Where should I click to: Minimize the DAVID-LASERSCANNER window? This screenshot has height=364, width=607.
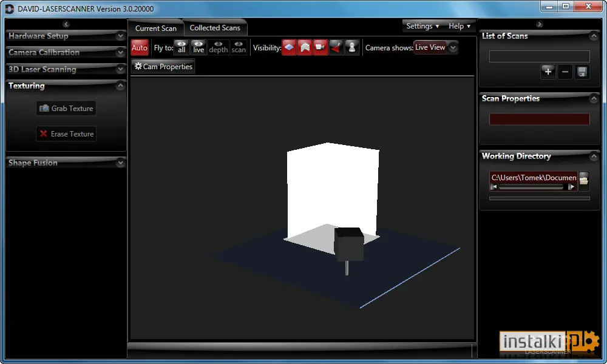(x=549, y=6)
